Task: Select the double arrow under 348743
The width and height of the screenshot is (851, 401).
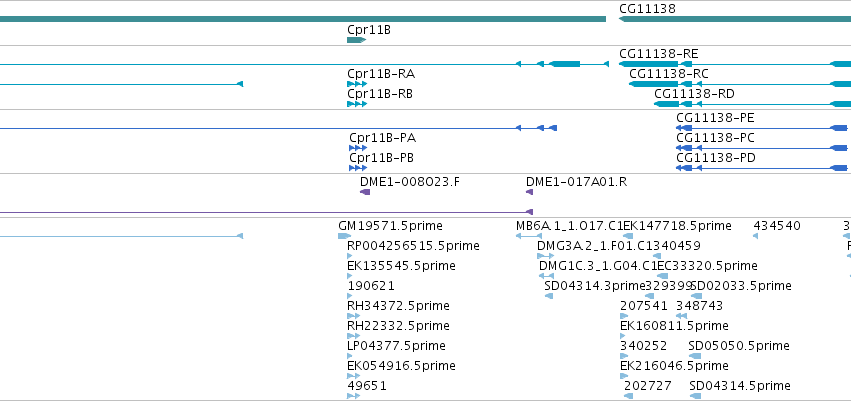Action: coord(682,316)
